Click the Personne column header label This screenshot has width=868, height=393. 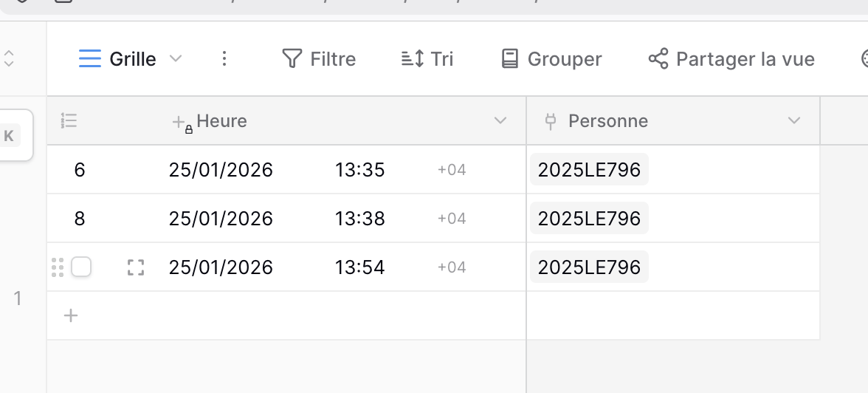pos(608,121)
